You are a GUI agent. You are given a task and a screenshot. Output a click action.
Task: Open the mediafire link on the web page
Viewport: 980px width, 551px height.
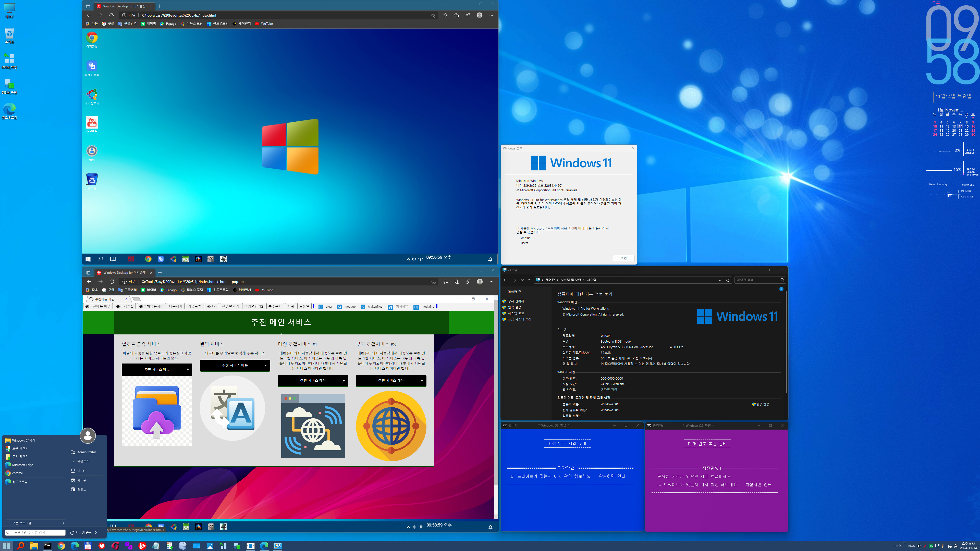tap(424, 306)
